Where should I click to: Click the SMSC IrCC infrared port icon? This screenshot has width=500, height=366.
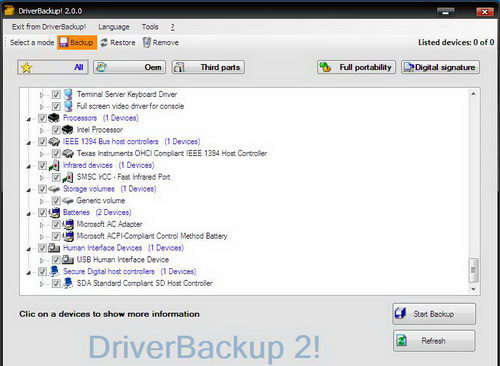tap(68, 177)
